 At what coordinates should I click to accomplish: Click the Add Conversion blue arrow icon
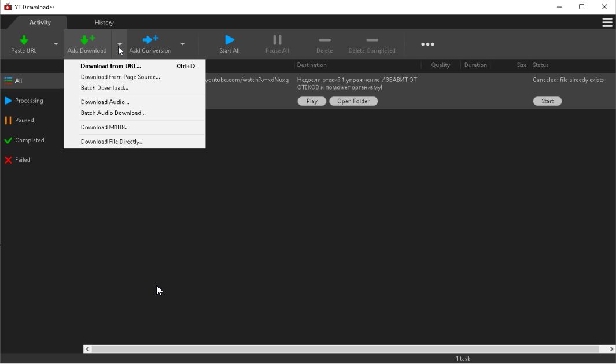pyautogui.click(x=150, y=39)
